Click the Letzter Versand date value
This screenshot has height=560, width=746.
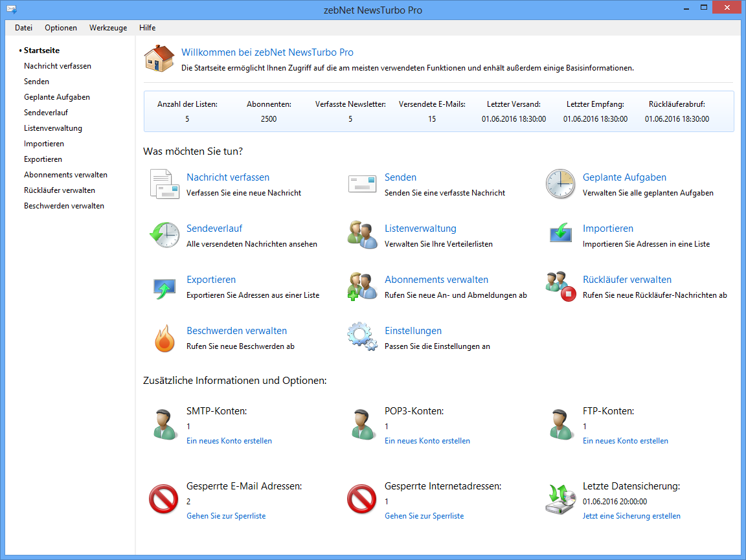[514, 119]
